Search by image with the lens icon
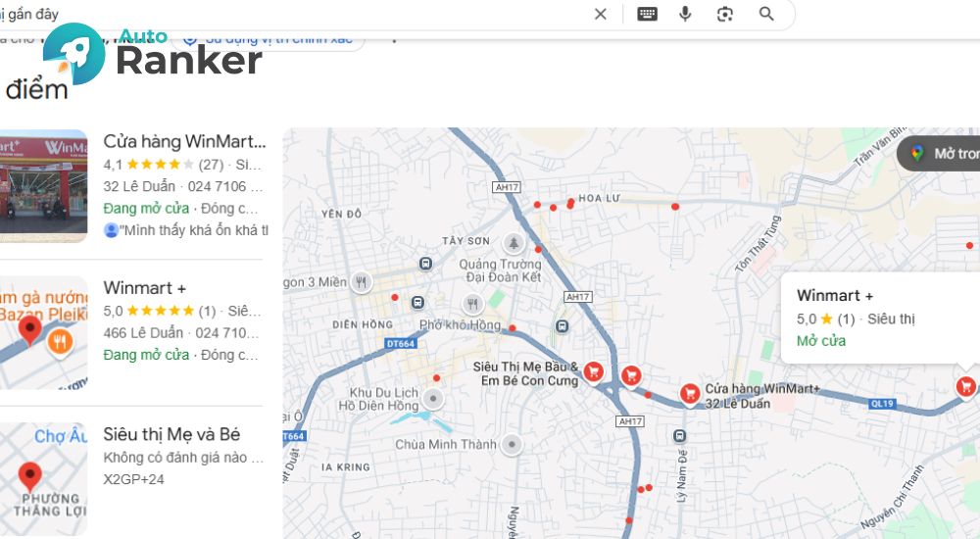 point(725,14)
